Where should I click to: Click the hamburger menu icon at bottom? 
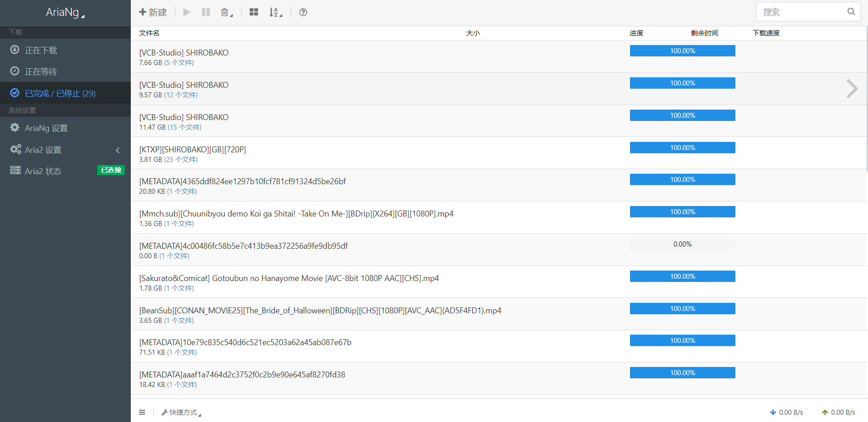(x=142, y=412)
